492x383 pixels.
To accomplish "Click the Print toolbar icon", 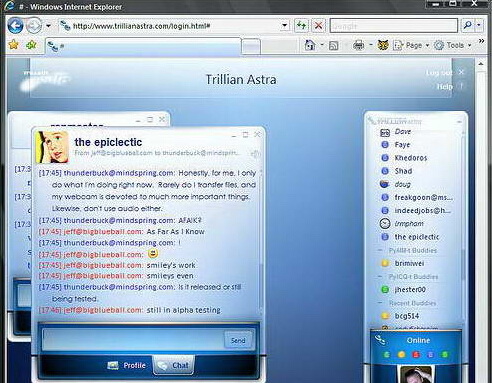I will (359, 45).
